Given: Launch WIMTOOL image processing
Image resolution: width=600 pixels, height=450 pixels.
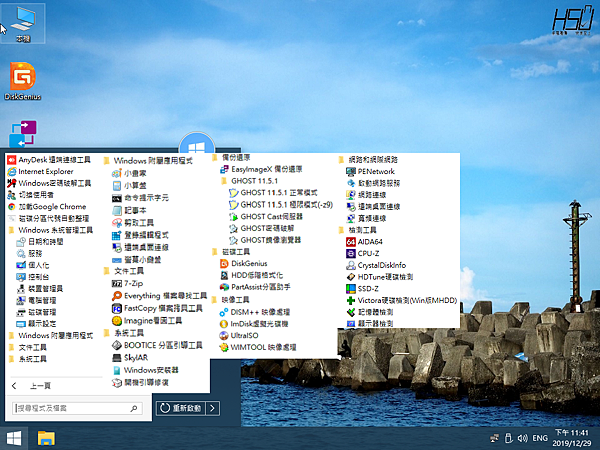Looking at the screenshot, I should 258,347.
